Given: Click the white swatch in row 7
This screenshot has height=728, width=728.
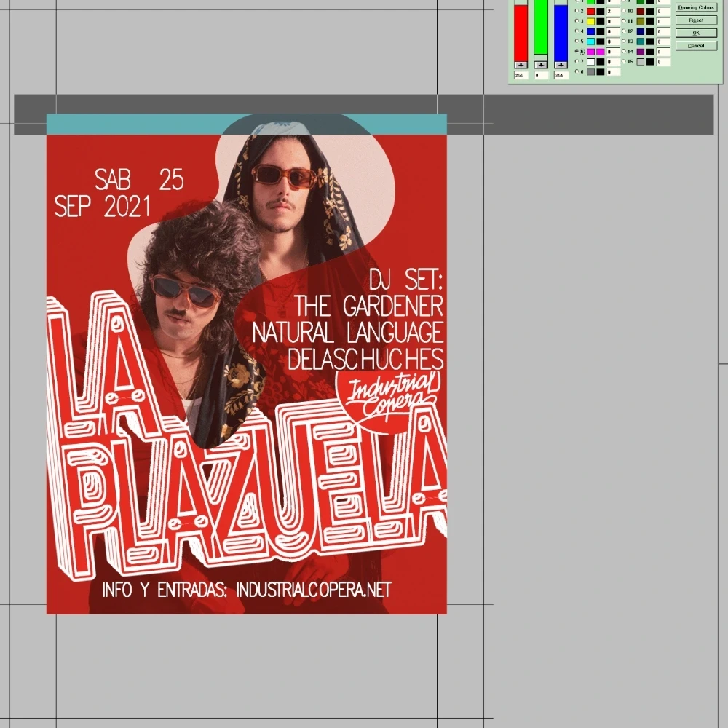Looking at the screenshot, I should pyautogui.click(x=590, y=62).
